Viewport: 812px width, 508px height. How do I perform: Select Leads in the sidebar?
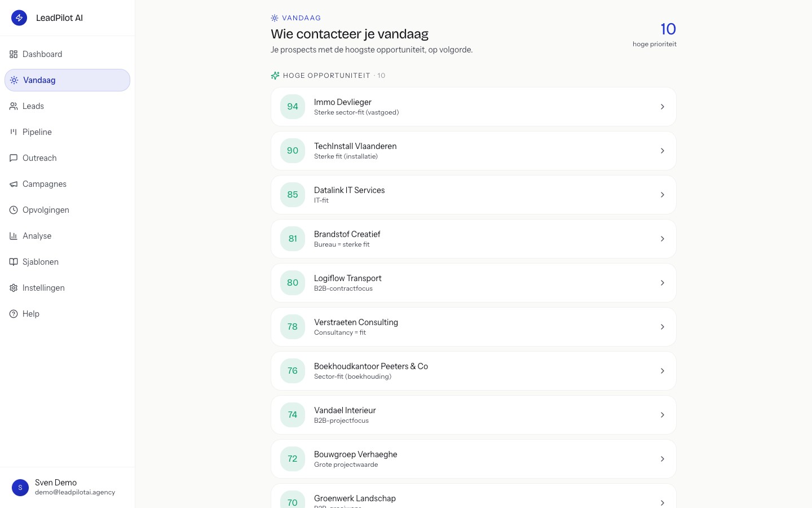click(x=67, y=106)
